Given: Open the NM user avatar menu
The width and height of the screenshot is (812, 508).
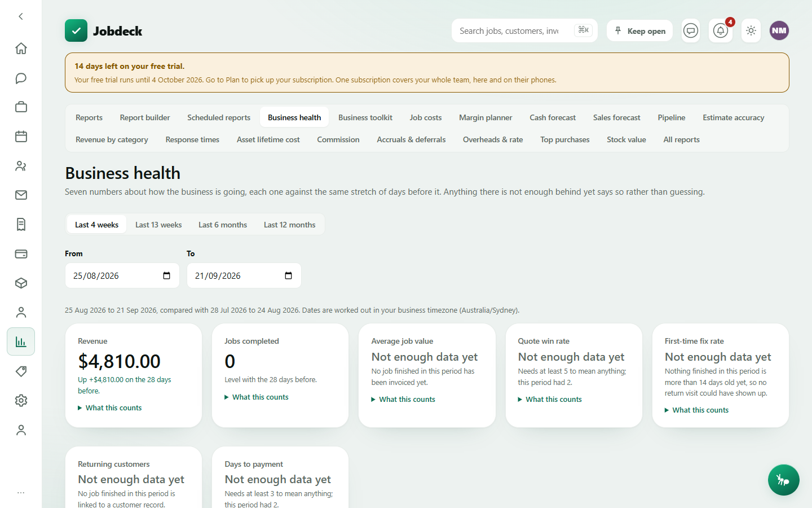Looking at the screenshot, I should tap(779, 30).
